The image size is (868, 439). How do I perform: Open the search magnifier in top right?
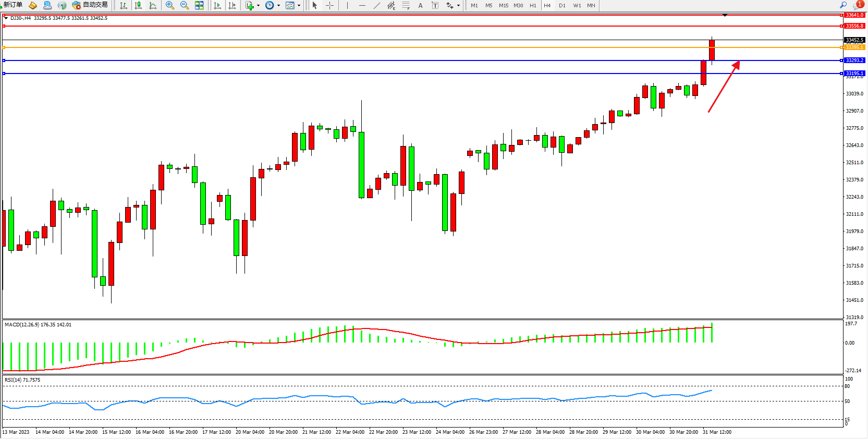[843, 5]
